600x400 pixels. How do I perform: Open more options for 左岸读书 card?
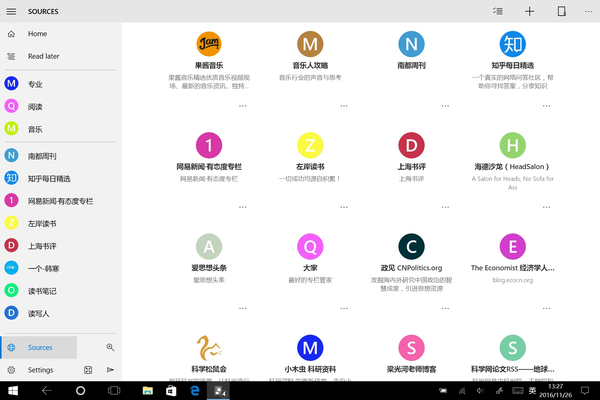tap(344, 207)
